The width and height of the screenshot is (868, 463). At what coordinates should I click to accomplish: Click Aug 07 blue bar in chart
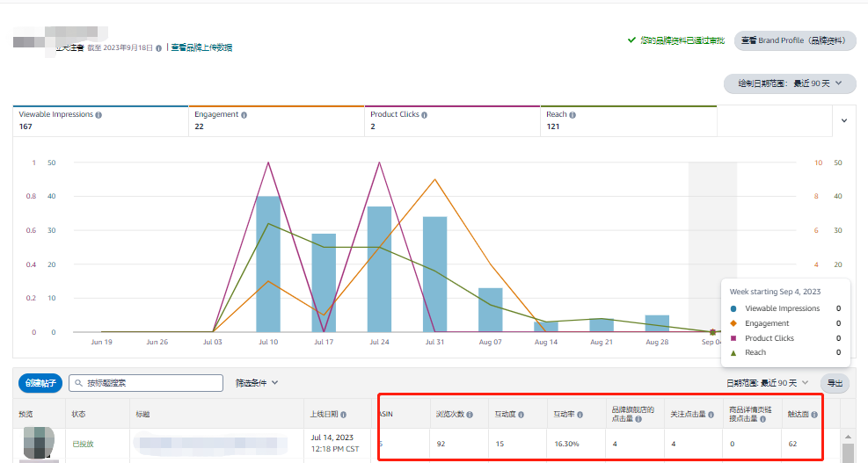tap(491, 310)
